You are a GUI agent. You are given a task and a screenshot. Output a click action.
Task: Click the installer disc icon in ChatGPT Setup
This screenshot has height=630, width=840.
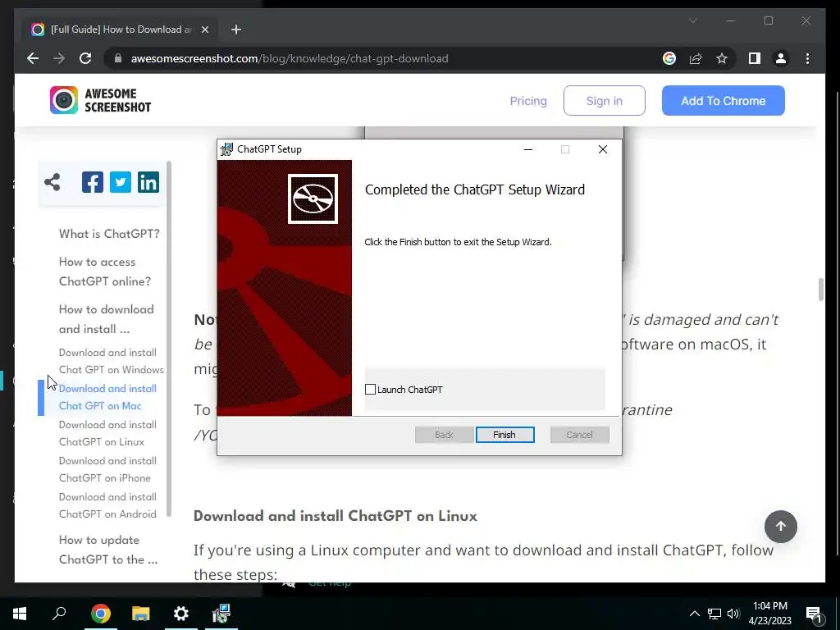point(313,199)
